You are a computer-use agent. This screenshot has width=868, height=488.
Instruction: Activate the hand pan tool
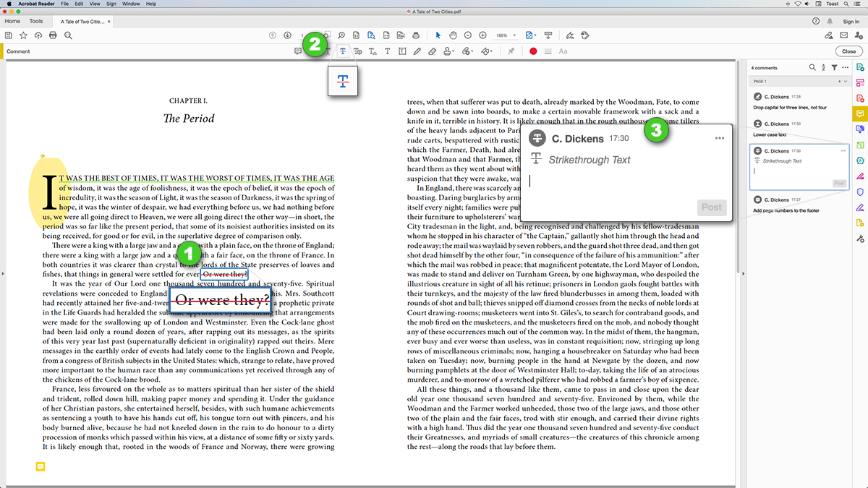pos(453,35)
